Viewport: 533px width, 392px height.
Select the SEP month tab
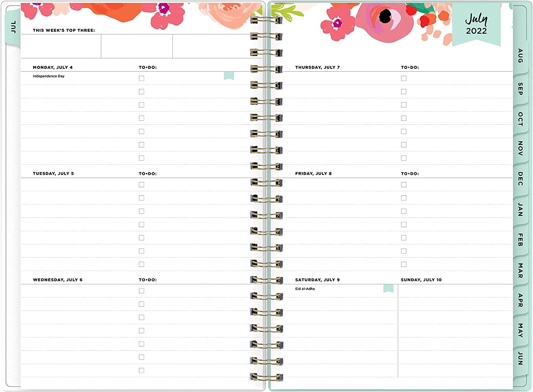(520, 89)
